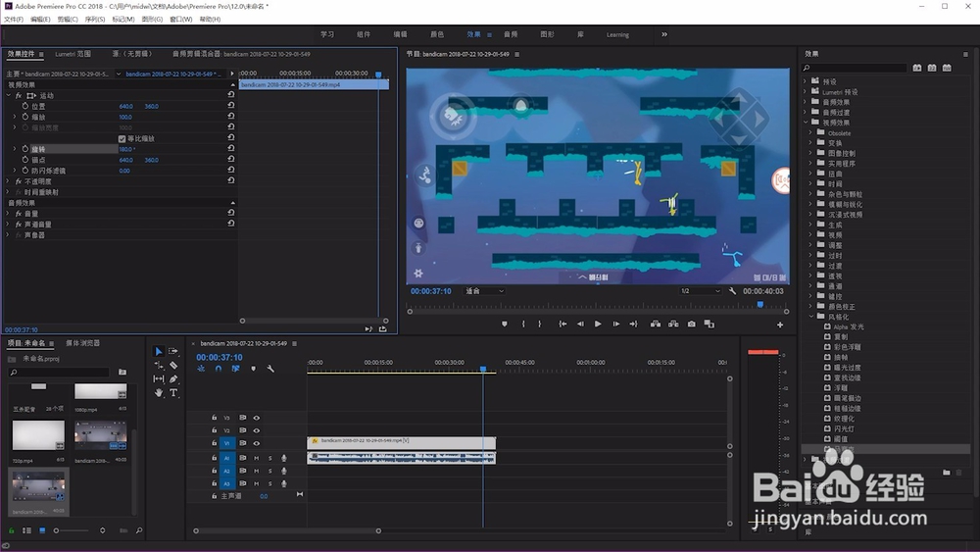This screenshot has height=552, width=980.
Task: Click Lift button in Program monitor
Action: coord(655,324)
